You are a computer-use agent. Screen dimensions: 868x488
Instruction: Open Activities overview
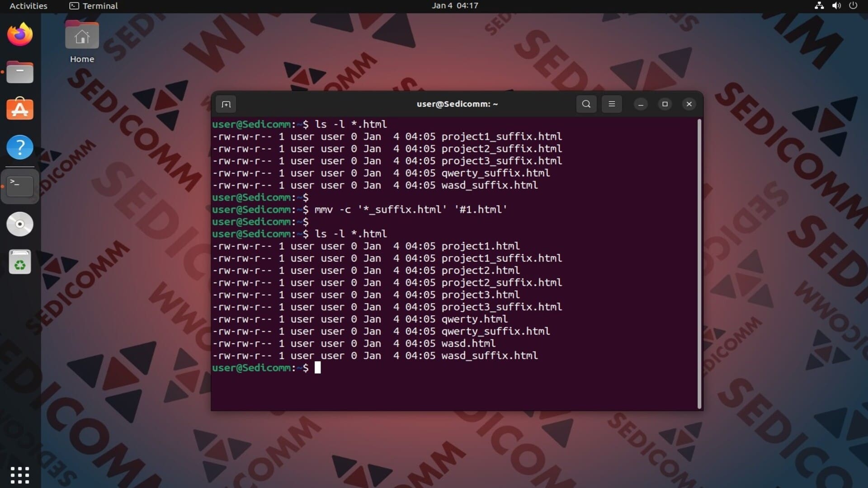[x=28, y=6]
